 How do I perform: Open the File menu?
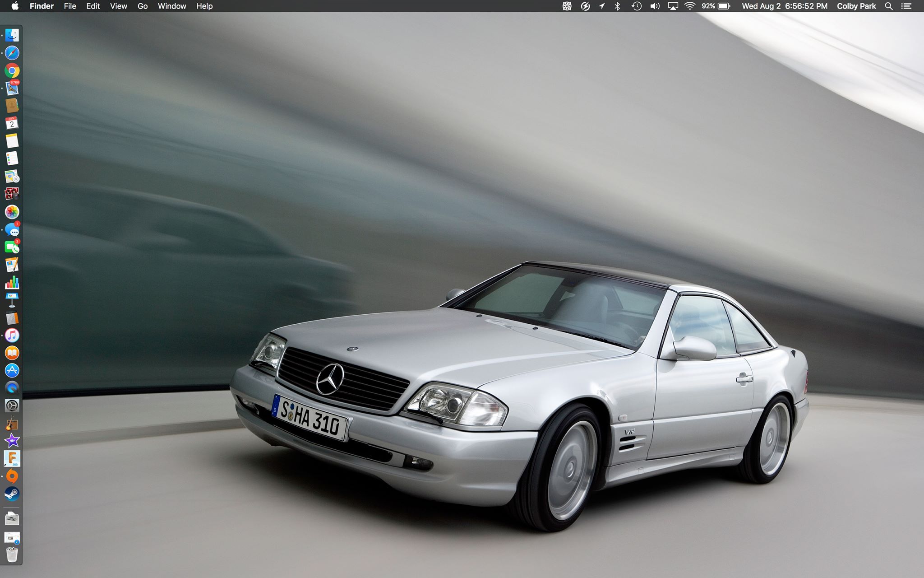(70, 6)
